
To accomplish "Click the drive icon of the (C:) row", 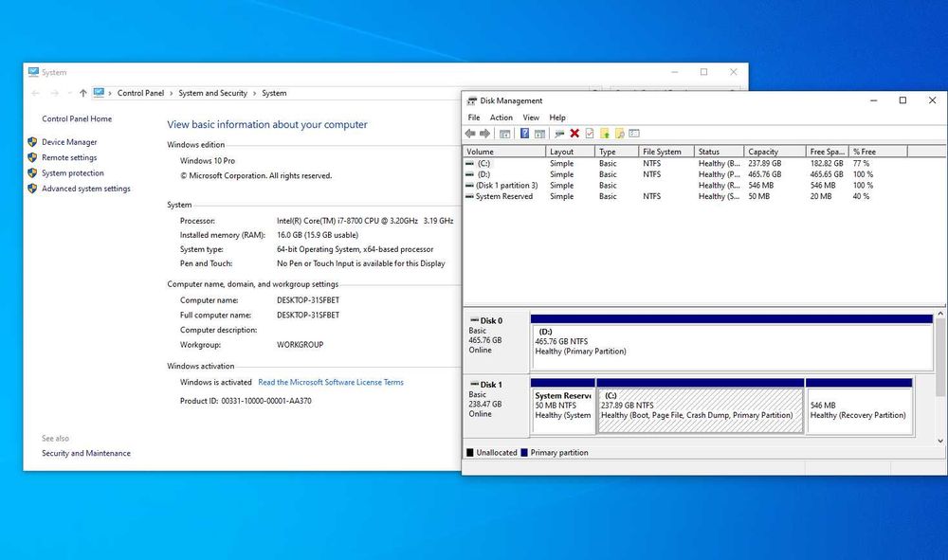I will 470,164.
